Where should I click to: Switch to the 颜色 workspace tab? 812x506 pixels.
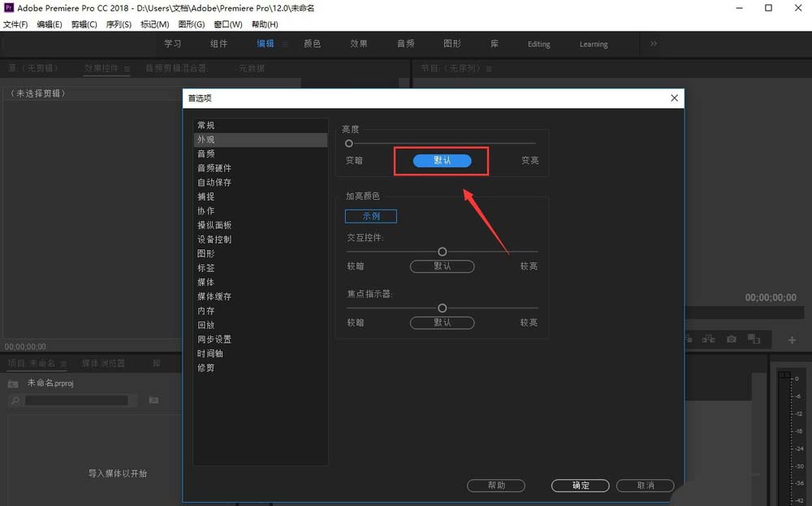pos(313,44)
